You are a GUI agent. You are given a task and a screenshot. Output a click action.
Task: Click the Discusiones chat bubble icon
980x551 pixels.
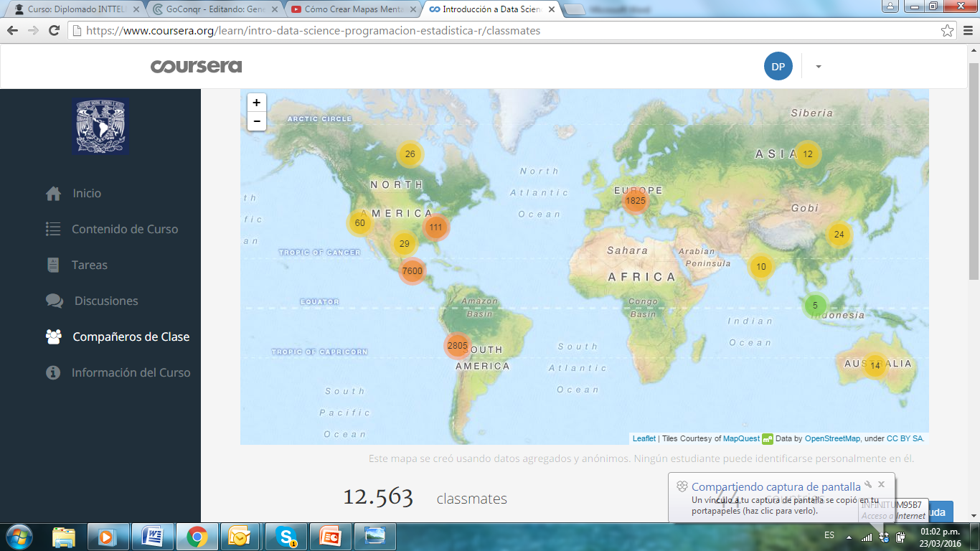55,301
